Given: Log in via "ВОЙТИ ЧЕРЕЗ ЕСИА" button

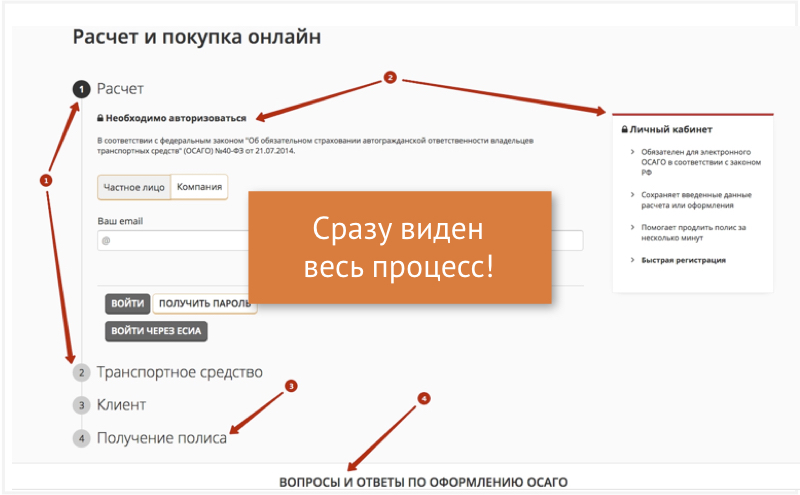Looking at the screenshot, I should [x=156, y=331].
